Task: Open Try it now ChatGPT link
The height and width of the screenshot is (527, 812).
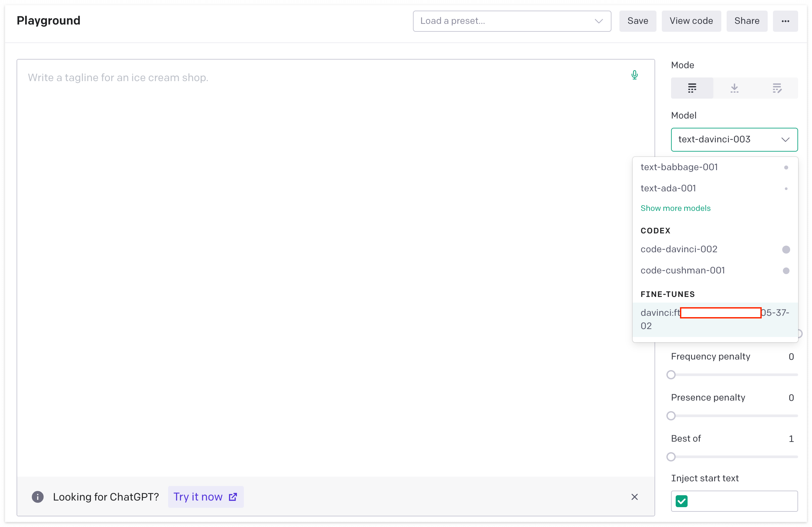Action: pyautogui.click(x=205, y=497)
